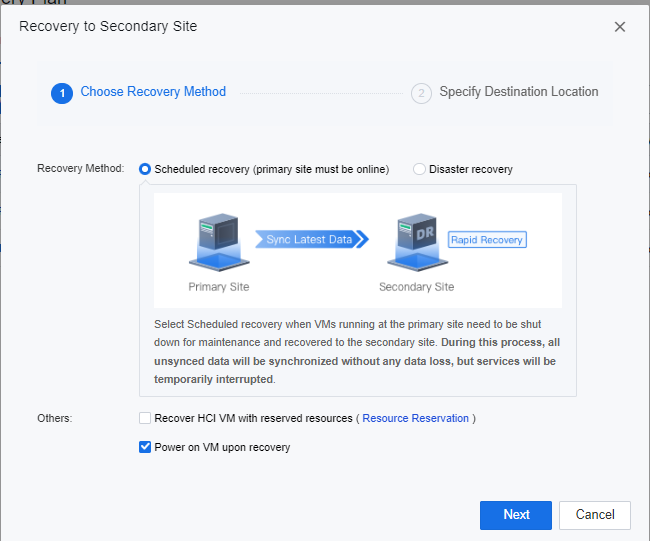Click the Recovery to Secondary Site title
This screenshot has width=650, height=541.
coord(108,27)
